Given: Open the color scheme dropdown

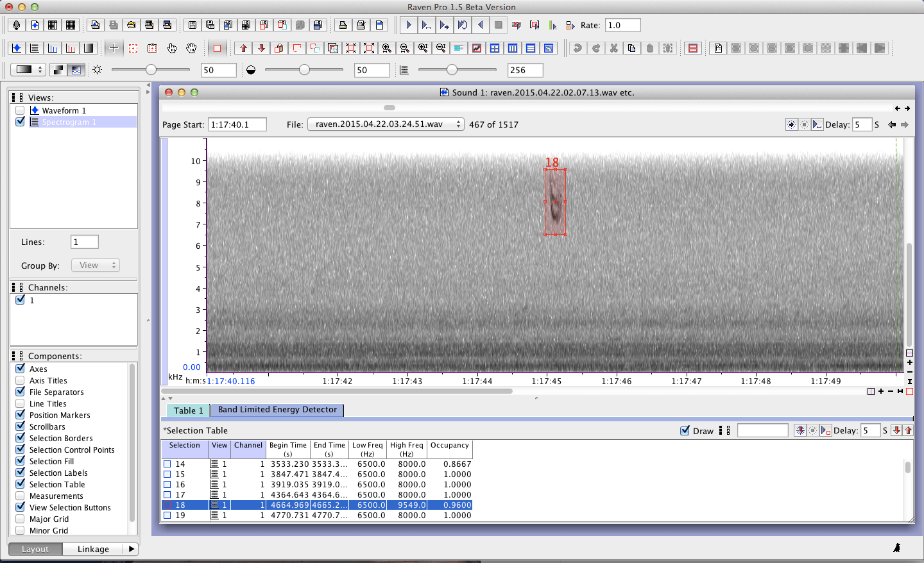Looking at the screenshot, I should point(27,70).
